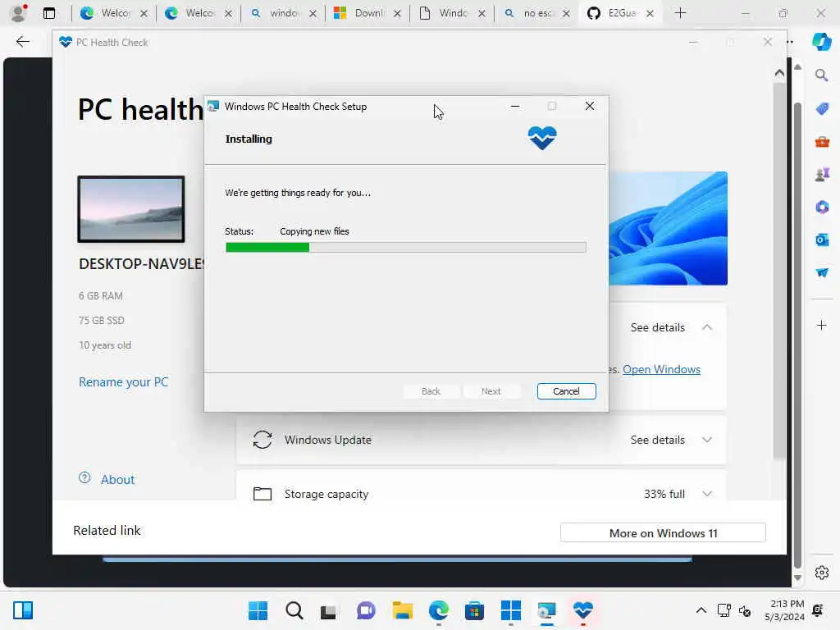Click the PC desktop thumbnail image
Viewport: 840px width, 630px height.
131,209
